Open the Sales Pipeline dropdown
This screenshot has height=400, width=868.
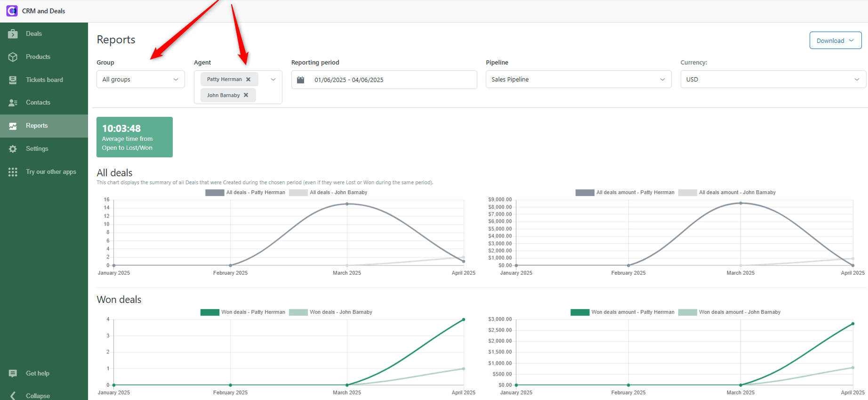[x=578, y=80]
